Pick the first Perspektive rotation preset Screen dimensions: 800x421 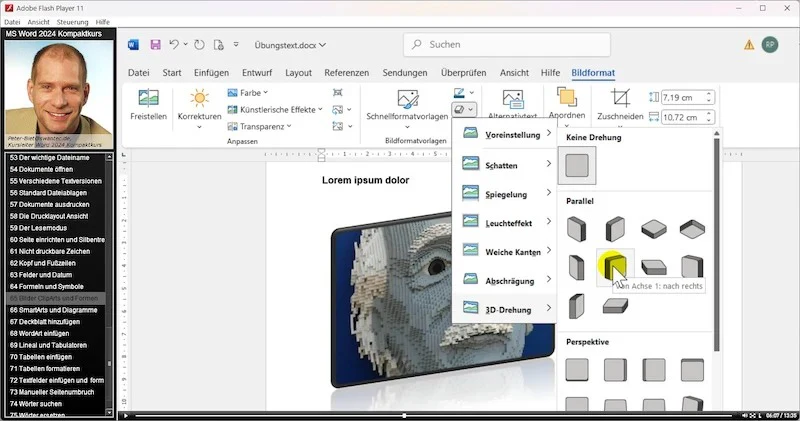[x=577, y=370]
